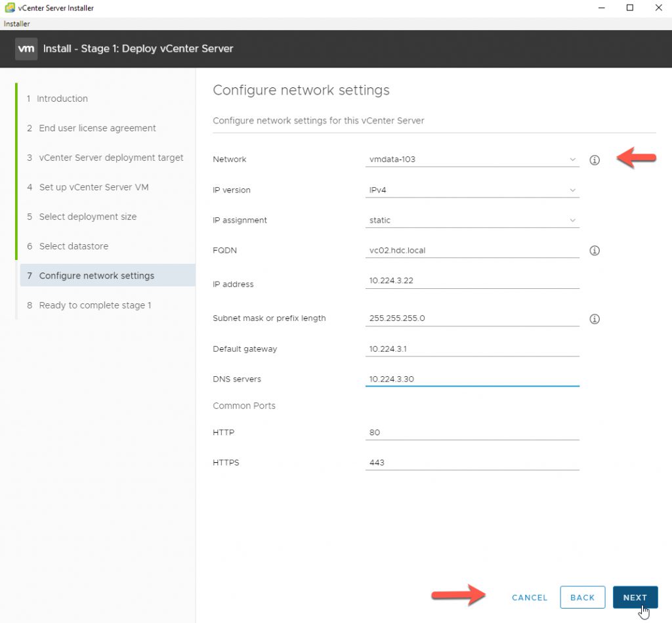672x623 pixels.
Task: Click the info icon beside FQDN field
Action: coord(595,250)
